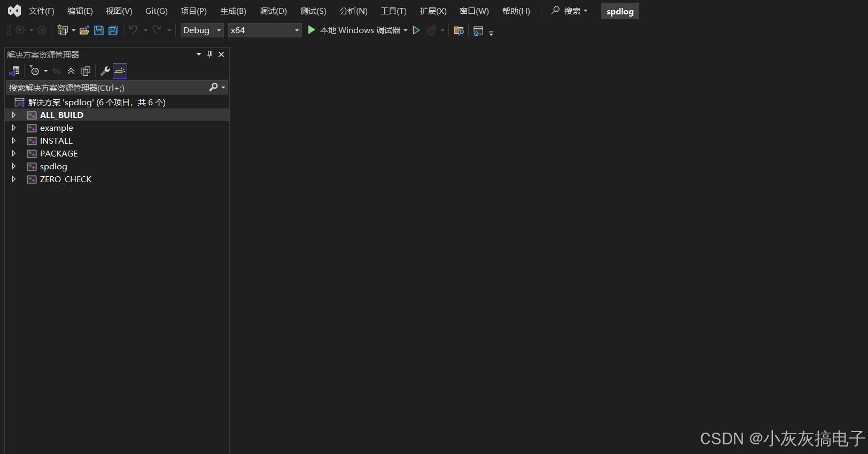
Task: Open the toolbar overflow options dropdown
Action: click(491, 33)
